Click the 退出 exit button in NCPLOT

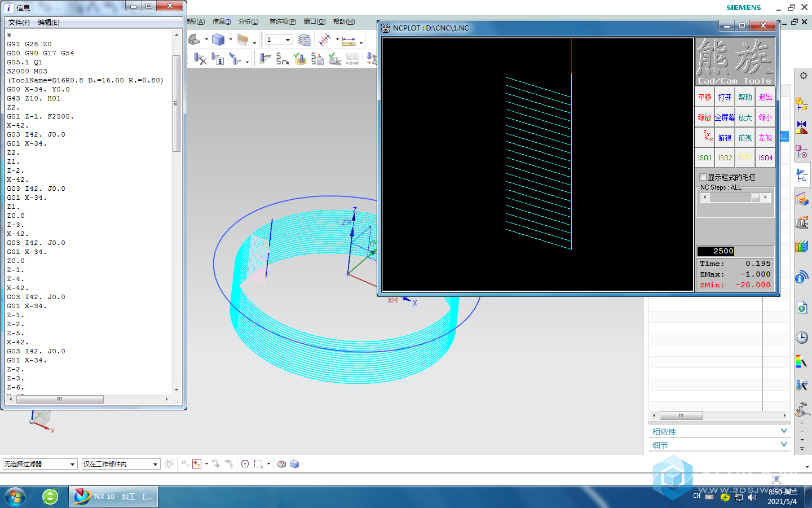(x=765, y=97)
